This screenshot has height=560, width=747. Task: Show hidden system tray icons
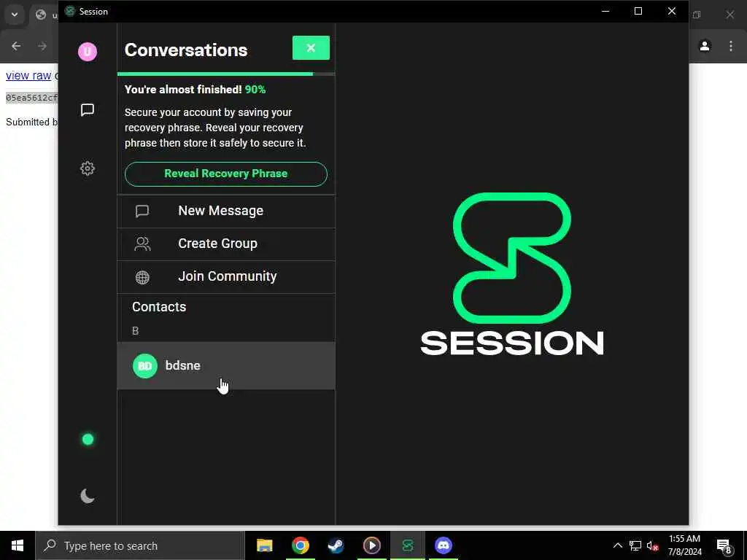[617, 545]
